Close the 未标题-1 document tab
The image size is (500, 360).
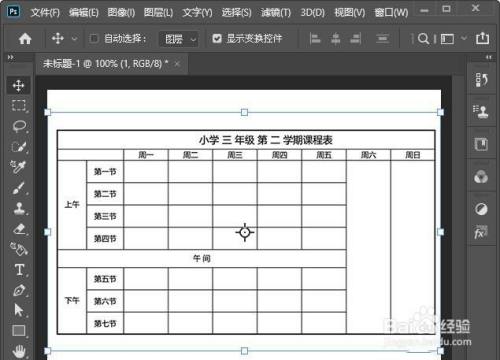pyautogui.click(x=177, y=64)
